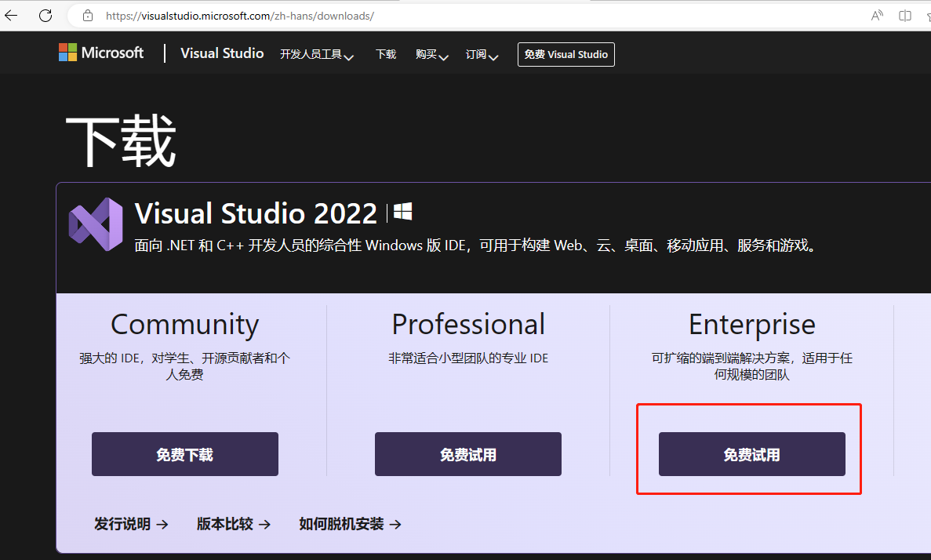This screenshot has height=560, width=931.
Task: Click the purple Visual Studio logo icon
Action: pos(96,224)
